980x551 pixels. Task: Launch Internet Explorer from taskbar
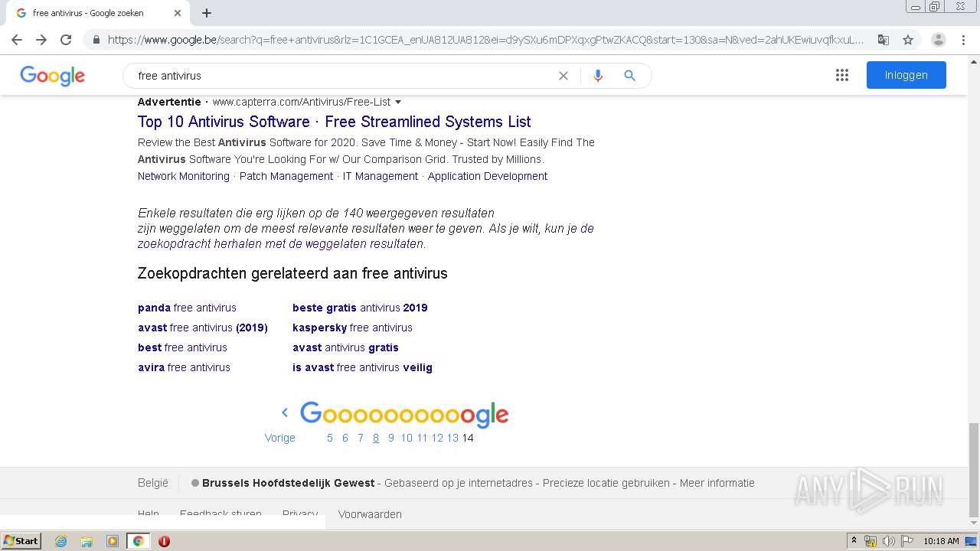(x=61, y=541)
